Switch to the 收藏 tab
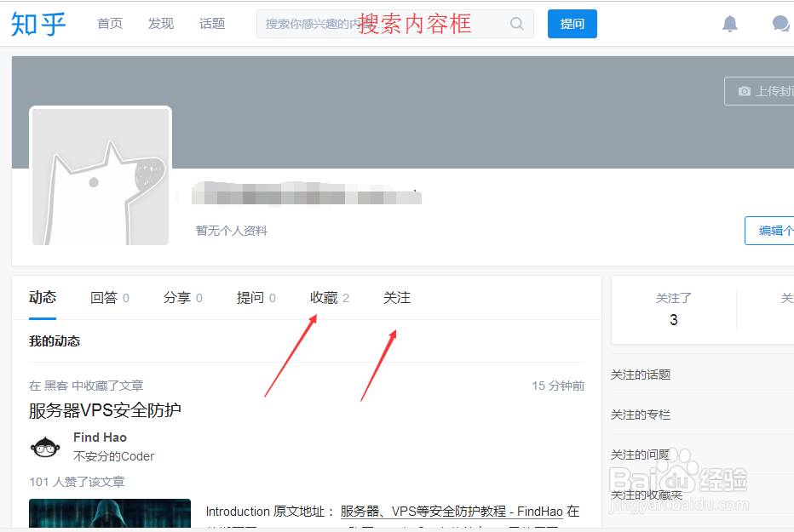This screenshot has width=794, height=532. point(325,297)
